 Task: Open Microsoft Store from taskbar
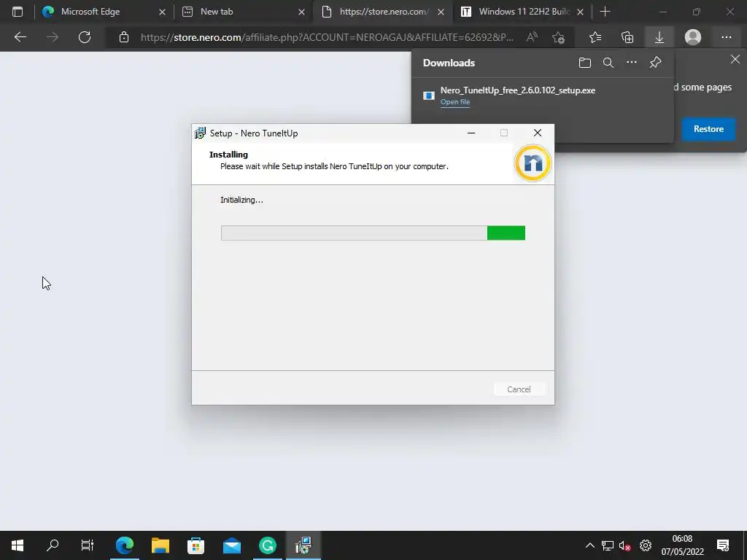pyautogui.click(x=196, y=545)
